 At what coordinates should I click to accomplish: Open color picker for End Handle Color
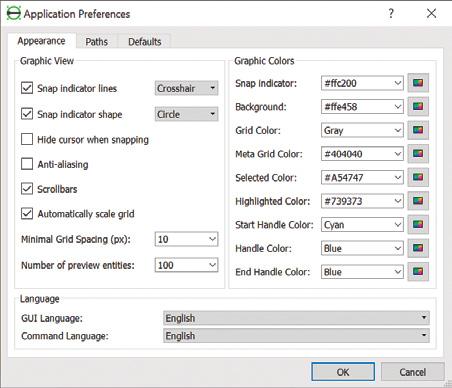click(418, 272)
